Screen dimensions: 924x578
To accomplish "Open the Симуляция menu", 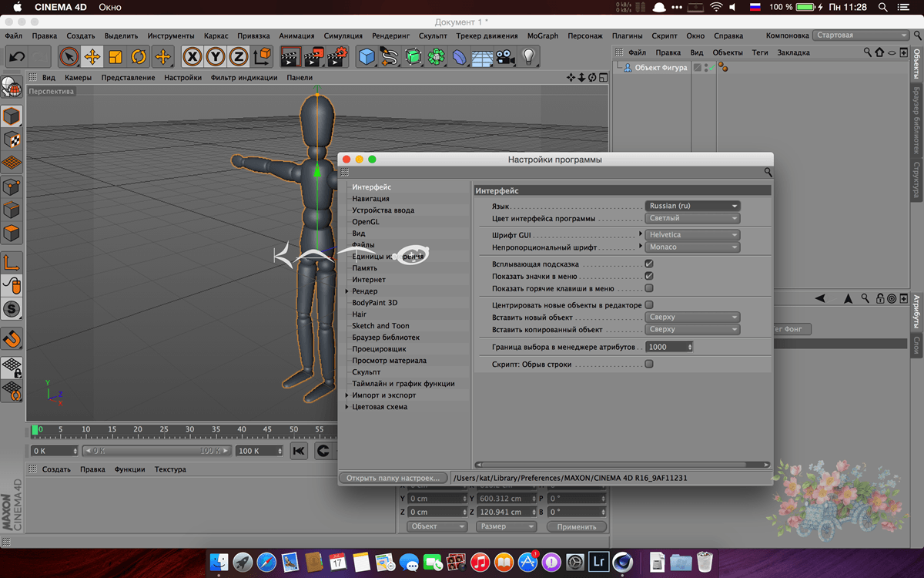I will (x=343, y=35).
